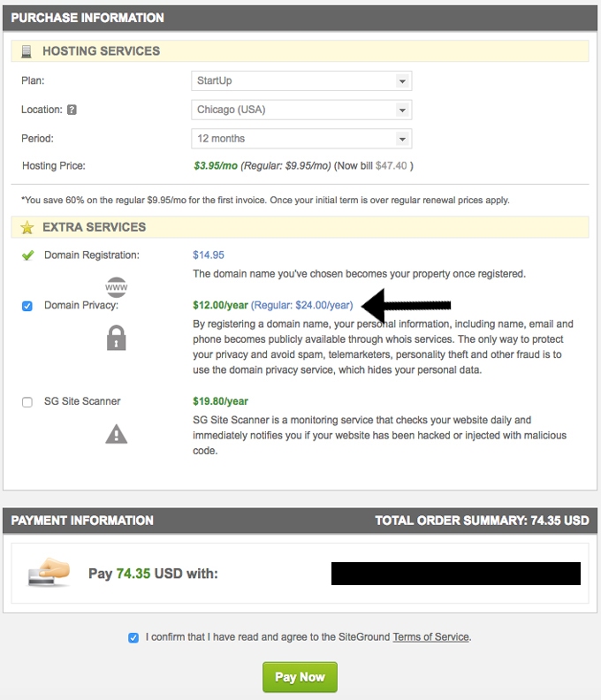Open the Terms of Service link
The height and width of the screenshot is (700, 601).
coord(431,637)
